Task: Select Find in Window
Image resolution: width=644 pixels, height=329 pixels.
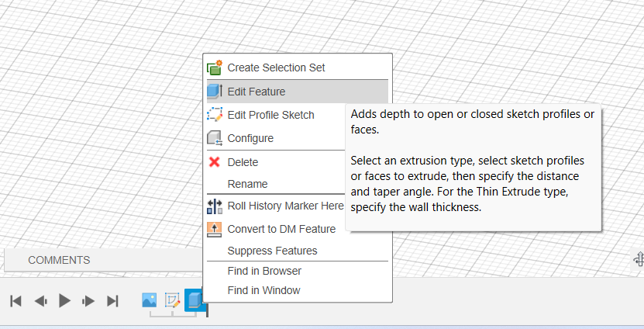Action: click(298, 290)
